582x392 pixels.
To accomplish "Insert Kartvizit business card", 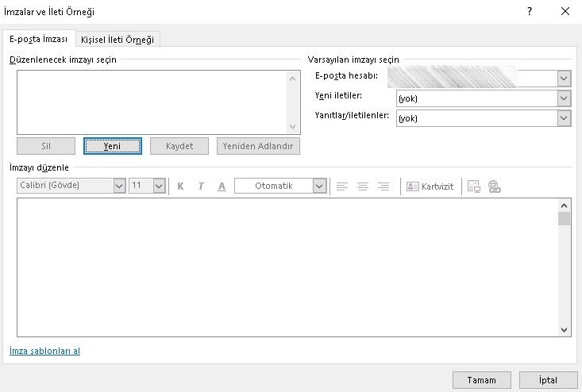I will 430,186.
